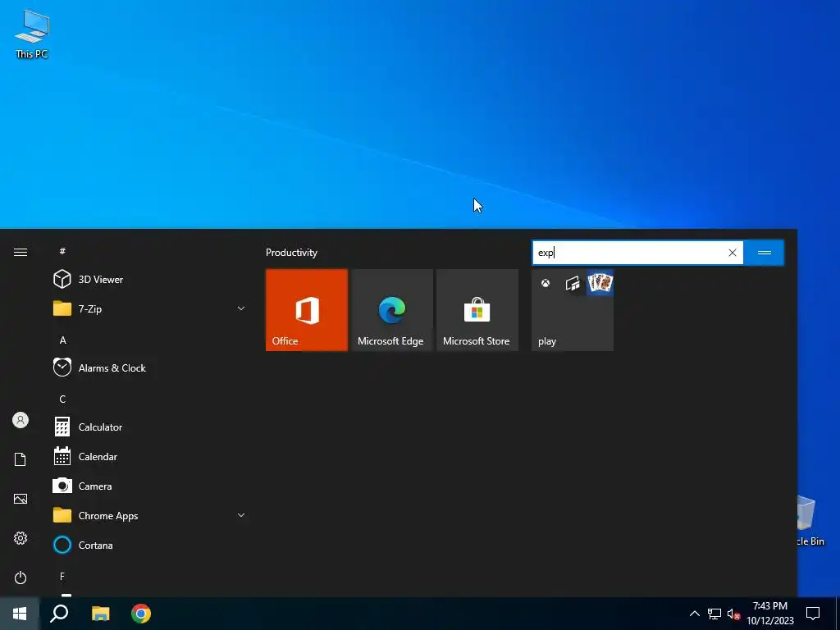Expand the Start menu hamburger
Screen dimensions: 840x630
point(21,252)
